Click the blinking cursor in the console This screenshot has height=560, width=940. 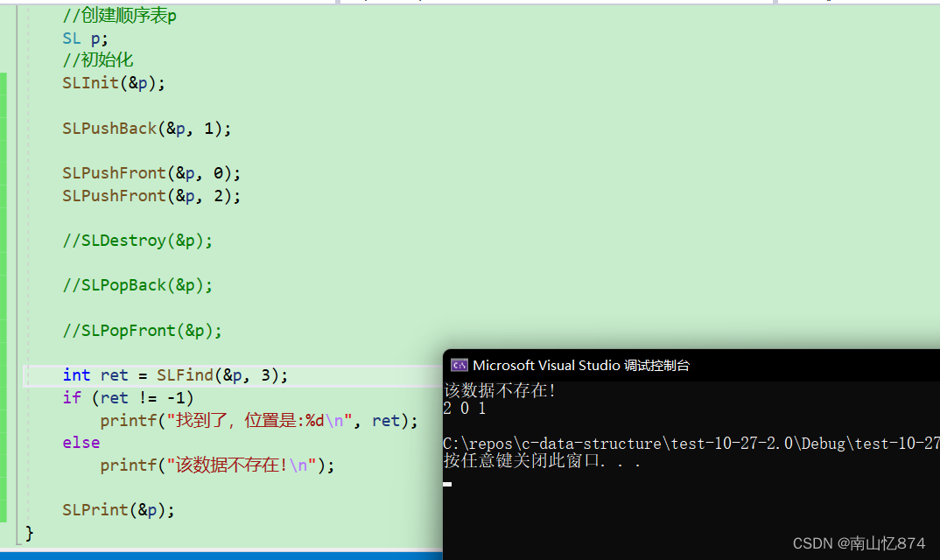click(448, 484)
